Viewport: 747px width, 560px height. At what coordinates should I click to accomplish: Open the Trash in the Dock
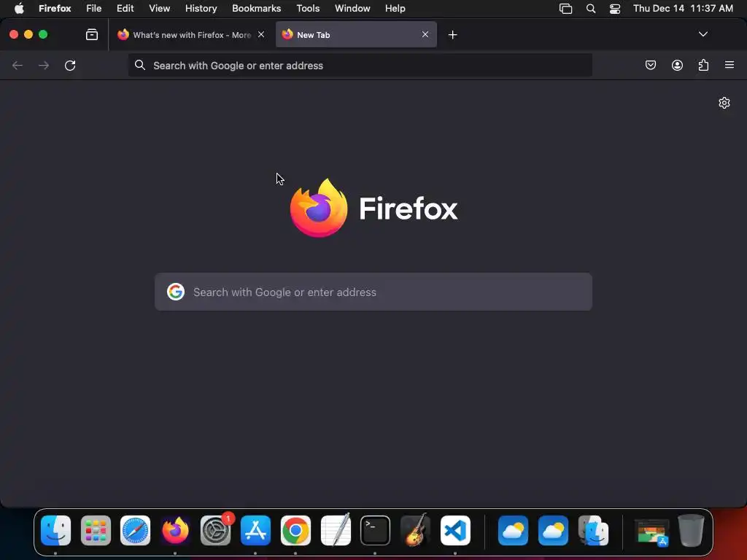click(x=691, y=530)
